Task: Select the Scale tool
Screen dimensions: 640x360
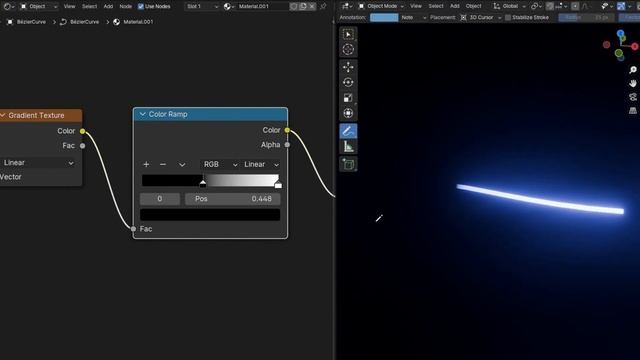Action: (x=348, y=98)
